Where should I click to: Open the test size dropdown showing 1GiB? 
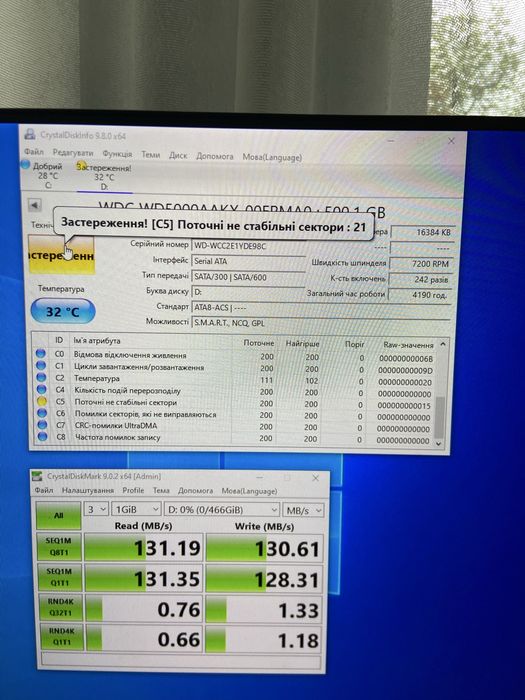click(136, 509)
